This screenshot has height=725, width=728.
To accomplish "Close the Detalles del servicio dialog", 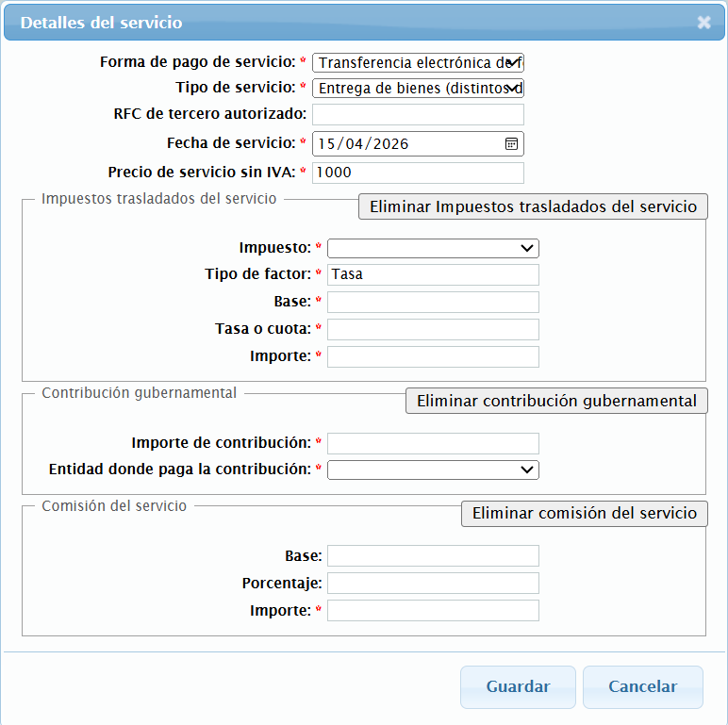I will 703,23.
